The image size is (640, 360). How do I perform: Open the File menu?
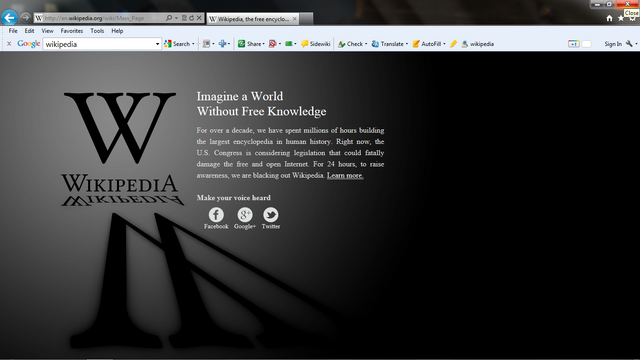(x=13, y=31)
